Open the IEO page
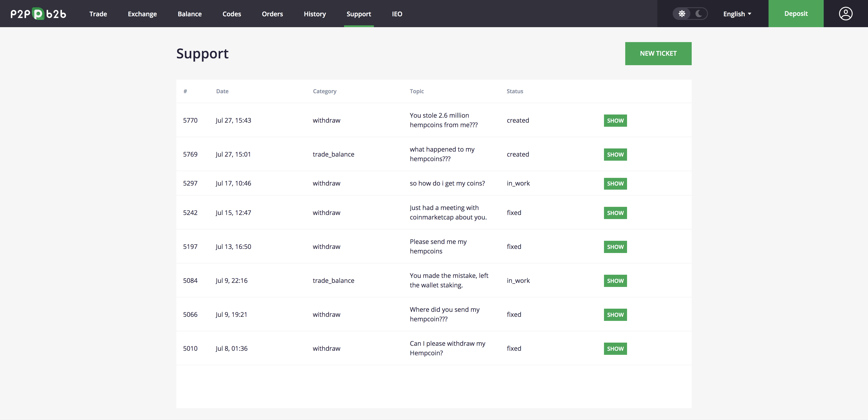The image size is (868, 420). pos(397,14)
